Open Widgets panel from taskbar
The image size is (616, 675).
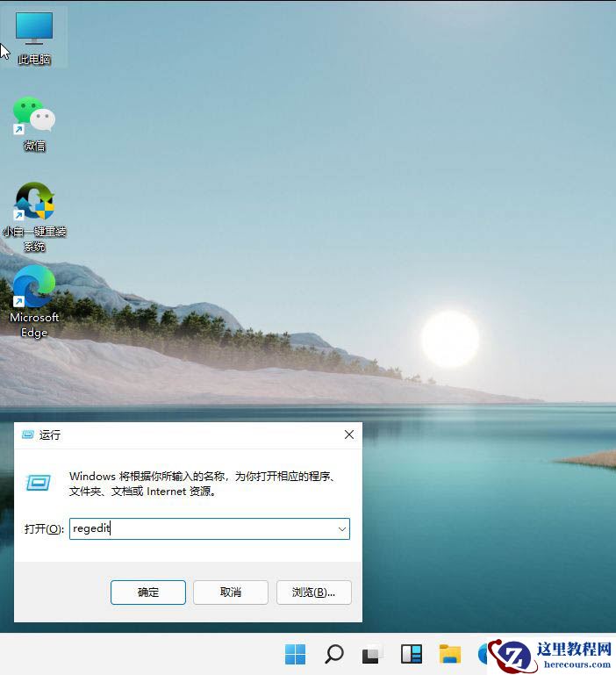pos(412,654)
